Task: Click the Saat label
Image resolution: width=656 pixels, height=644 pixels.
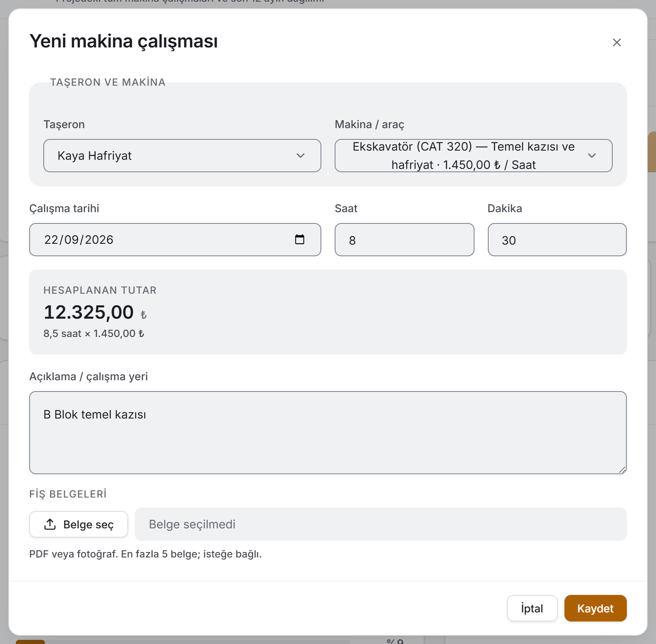Action: coord(346,208)
